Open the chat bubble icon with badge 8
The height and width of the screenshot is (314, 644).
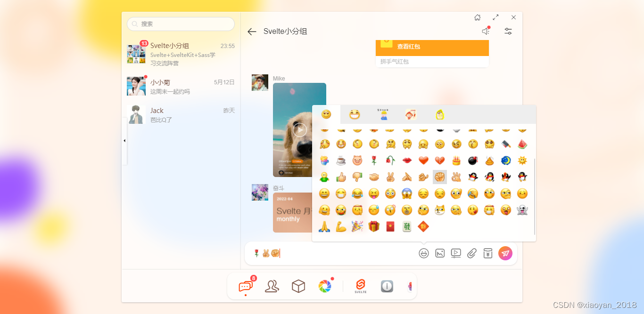245,286
